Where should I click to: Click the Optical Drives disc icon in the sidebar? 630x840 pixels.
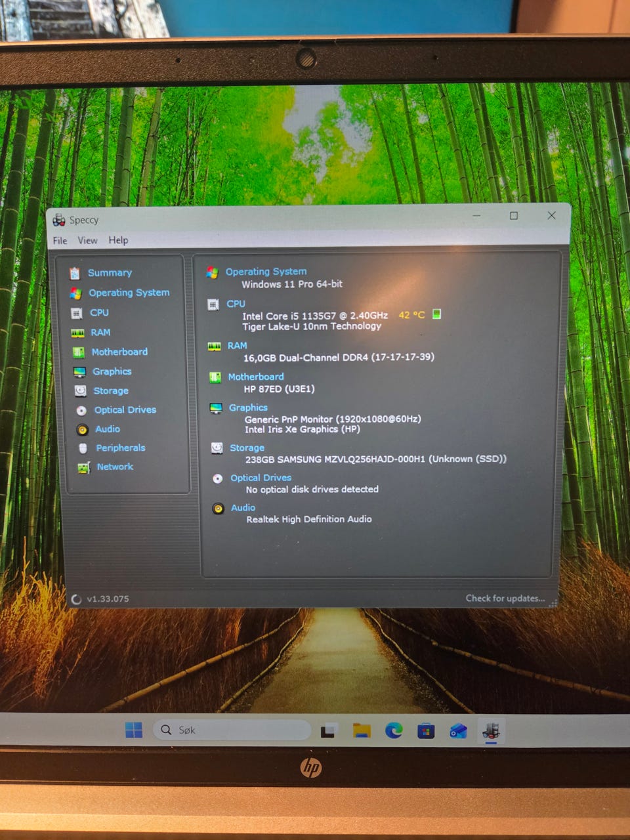[81, 411]
